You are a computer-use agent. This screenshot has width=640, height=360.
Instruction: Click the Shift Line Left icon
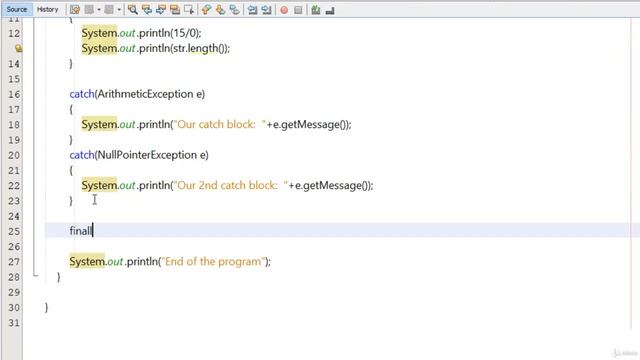point(252,10)
